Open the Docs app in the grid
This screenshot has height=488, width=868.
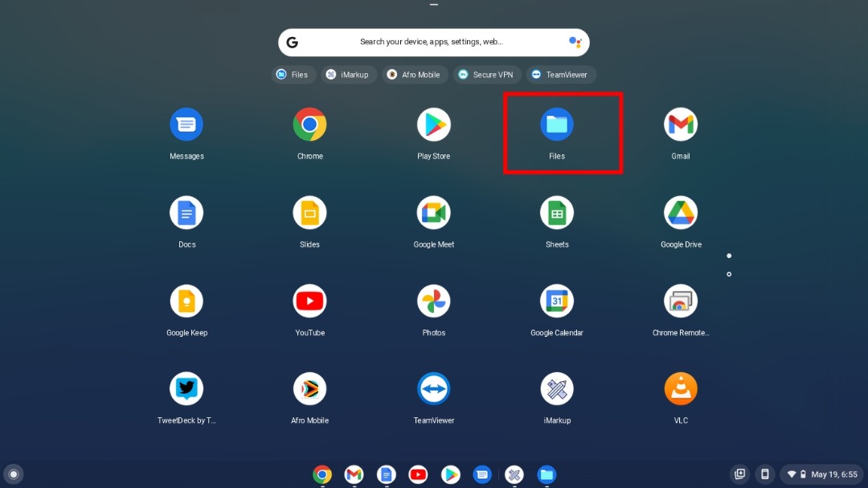tap(186, 213)
